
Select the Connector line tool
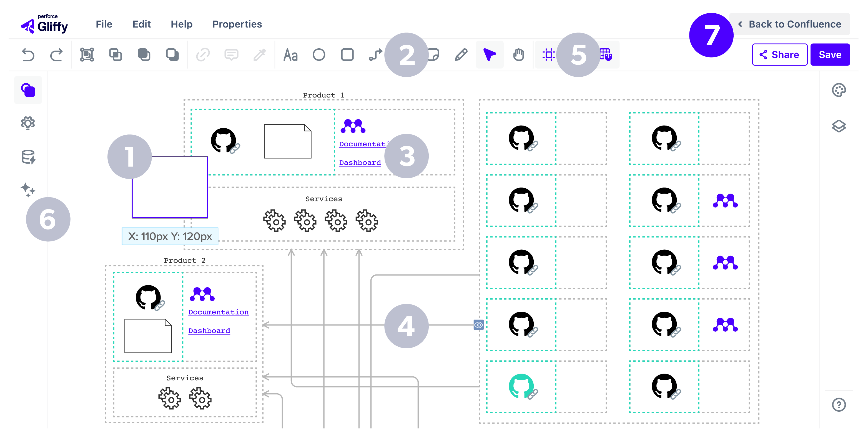pyautogui.click(x=375, y=55)
